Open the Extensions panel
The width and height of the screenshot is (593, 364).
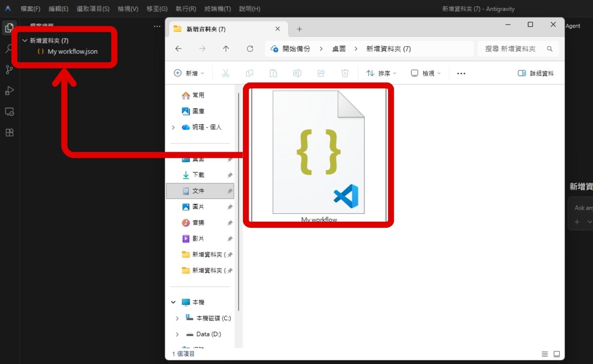click(x=9, y=133)
